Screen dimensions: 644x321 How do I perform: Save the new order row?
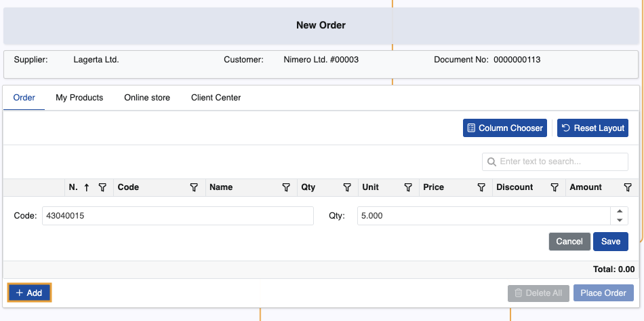pos(610,242)
